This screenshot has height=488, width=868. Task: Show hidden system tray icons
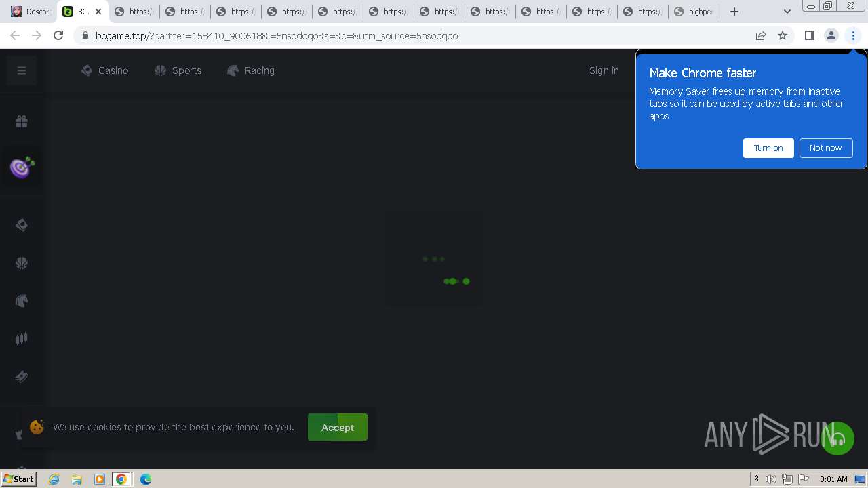point(756,479)
